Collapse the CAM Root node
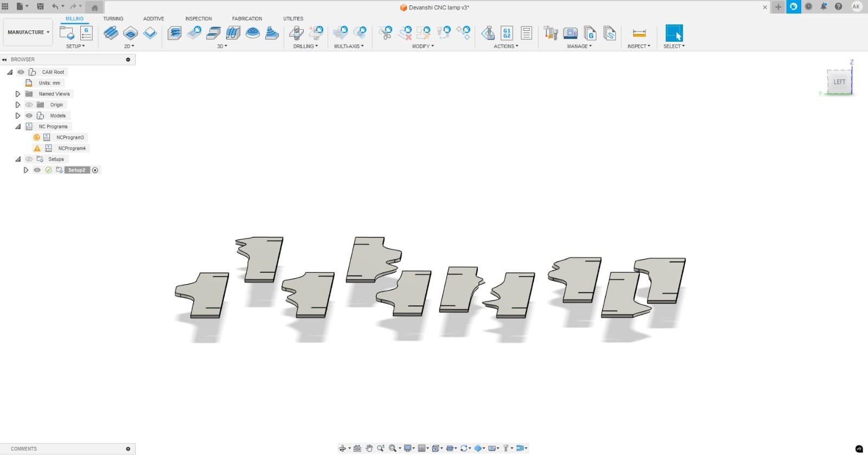 pyautogui.click(x=10, y=72)
